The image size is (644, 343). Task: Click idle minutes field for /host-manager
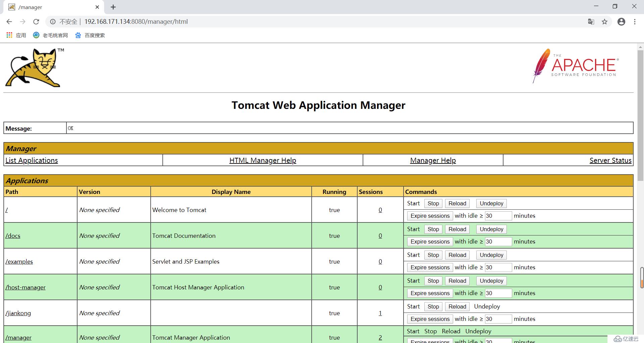[x=498, y=293]
